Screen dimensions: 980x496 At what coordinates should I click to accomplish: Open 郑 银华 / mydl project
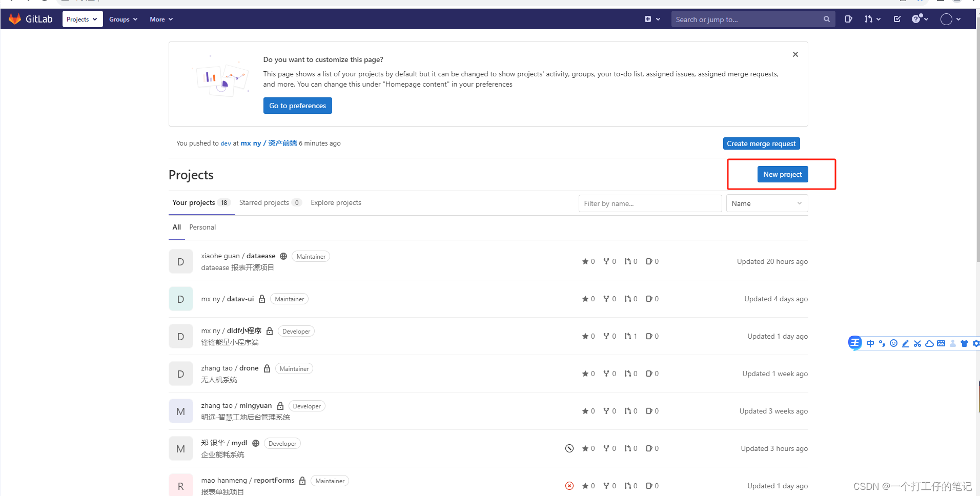224,443
